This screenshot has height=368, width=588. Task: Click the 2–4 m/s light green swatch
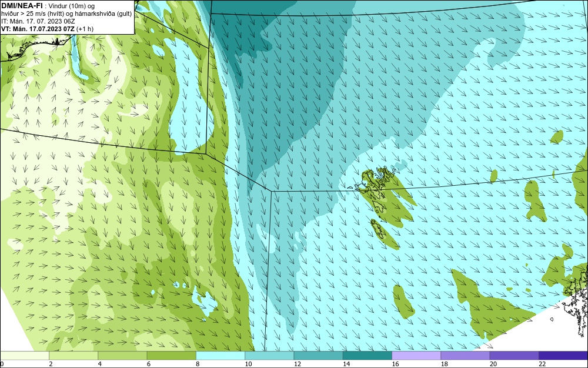click(x=73, y=355)
